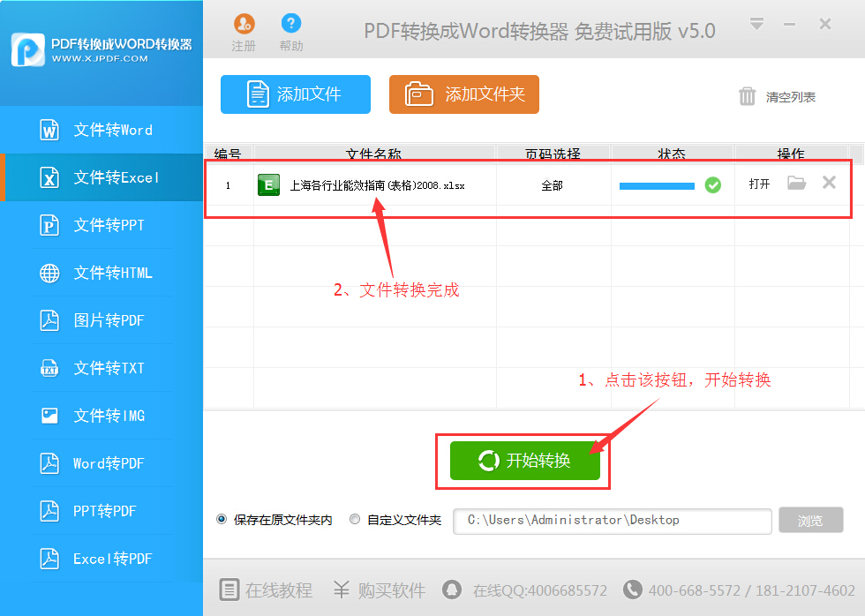865x616 pixels.
Task: Select the 文件转Excel sidebar item
Action: 102,177
